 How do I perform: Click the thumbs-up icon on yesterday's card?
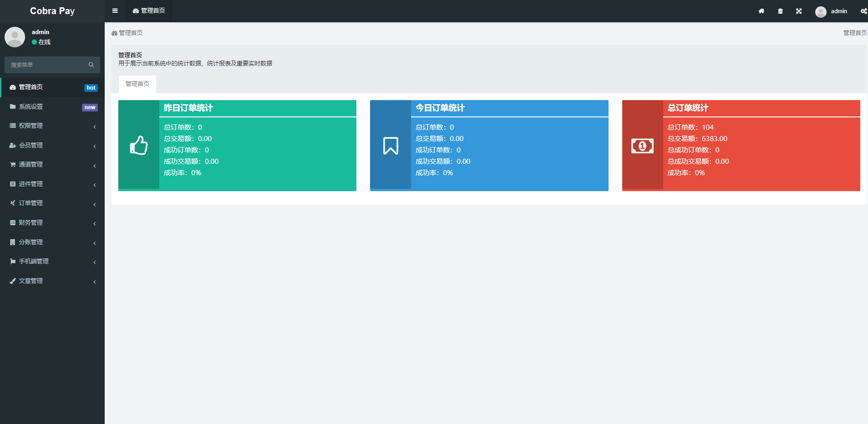tap(139, 146)
